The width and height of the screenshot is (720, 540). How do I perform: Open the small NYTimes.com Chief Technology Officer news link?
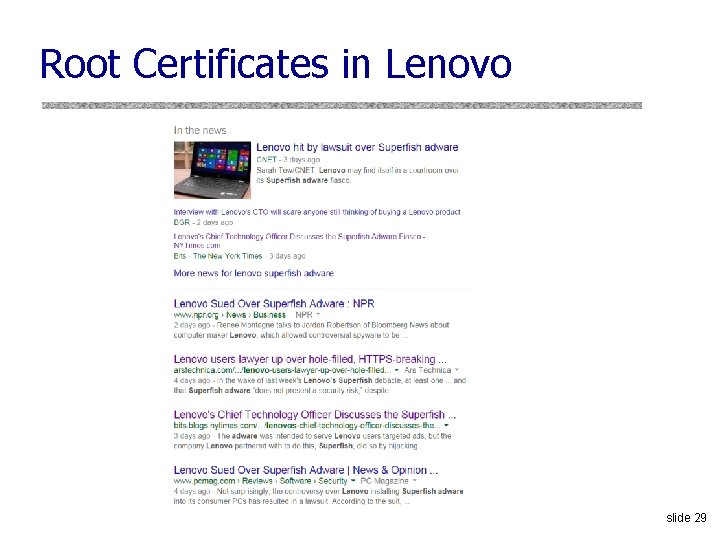[299, 241]
